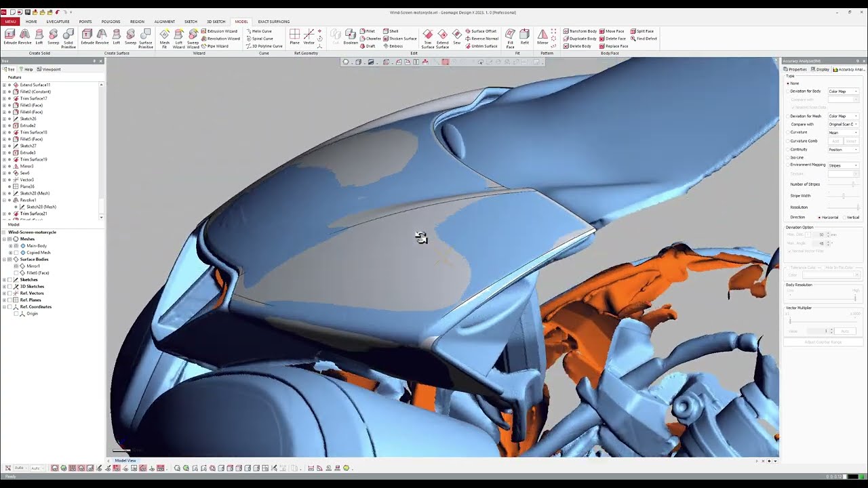868x488 pixels.
Task: Select the Continuity radio button
Action: coord(788,149)
